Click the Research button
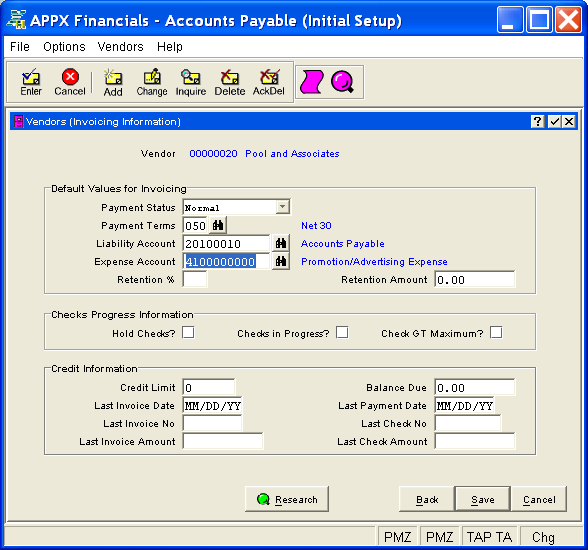The height and width of the screenshot is (550, 588). [287, 499]
